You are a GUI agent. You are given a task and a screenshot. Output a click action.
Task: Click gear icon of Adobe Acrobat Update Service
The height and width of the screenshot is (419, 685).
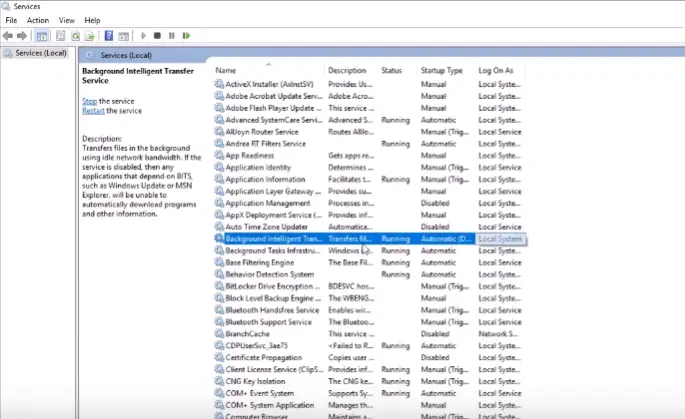(x=219, y=96)
